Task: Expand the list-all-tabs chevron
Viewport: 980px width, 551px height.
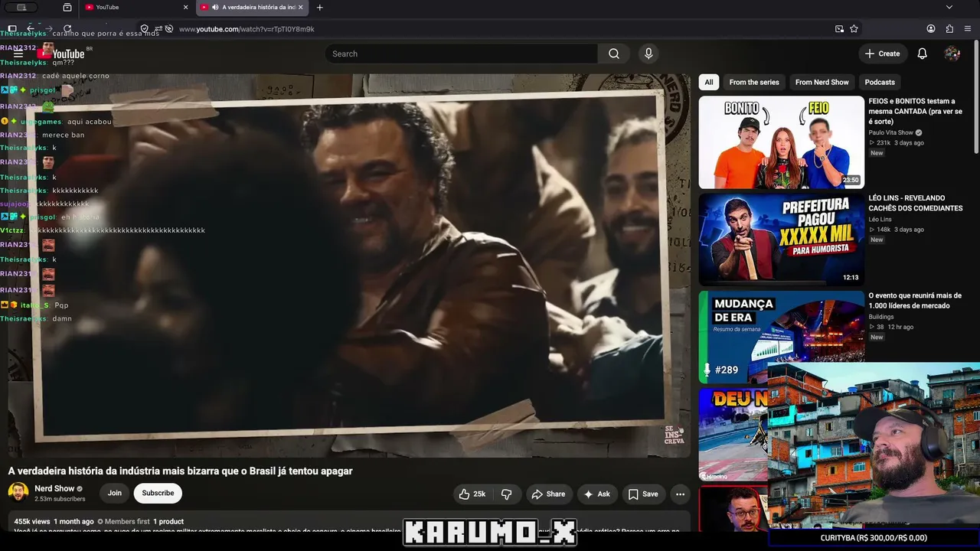Action: point(949,8)
